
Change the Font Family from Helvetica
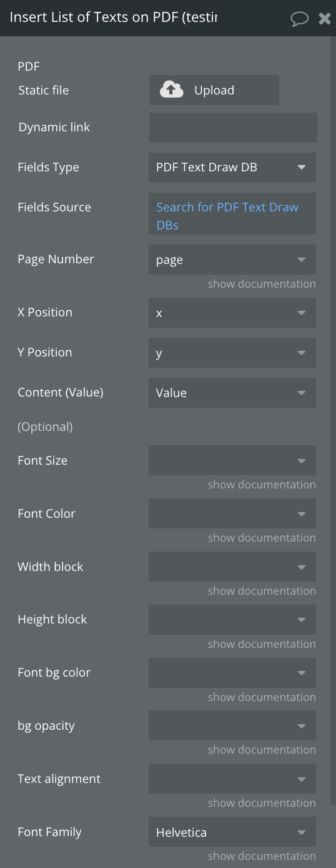232,832
